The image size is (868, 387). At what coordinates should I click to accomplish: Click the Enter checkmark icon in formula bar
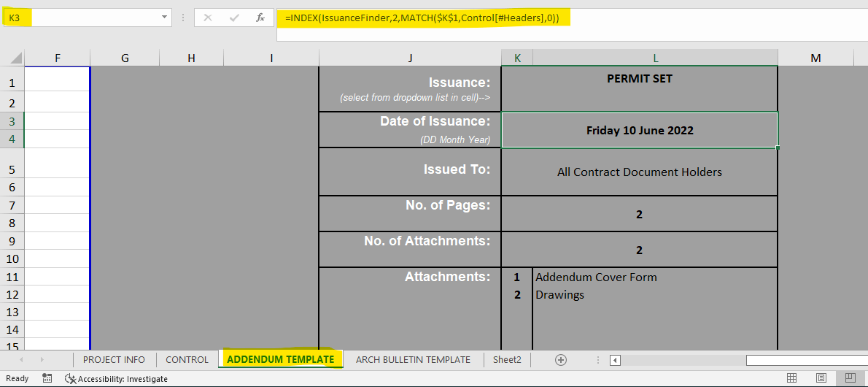234,18
